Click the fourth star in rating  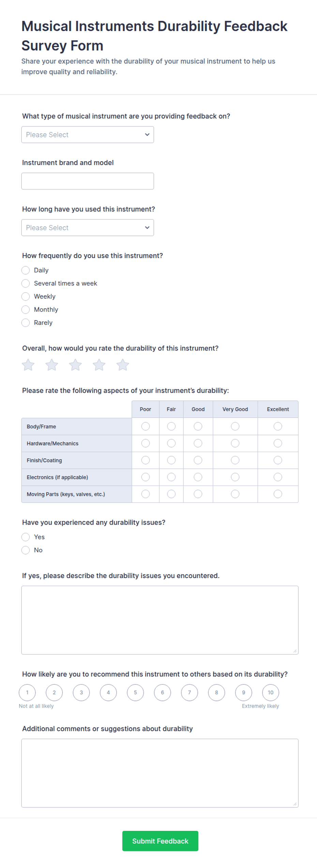click(99, 365)
